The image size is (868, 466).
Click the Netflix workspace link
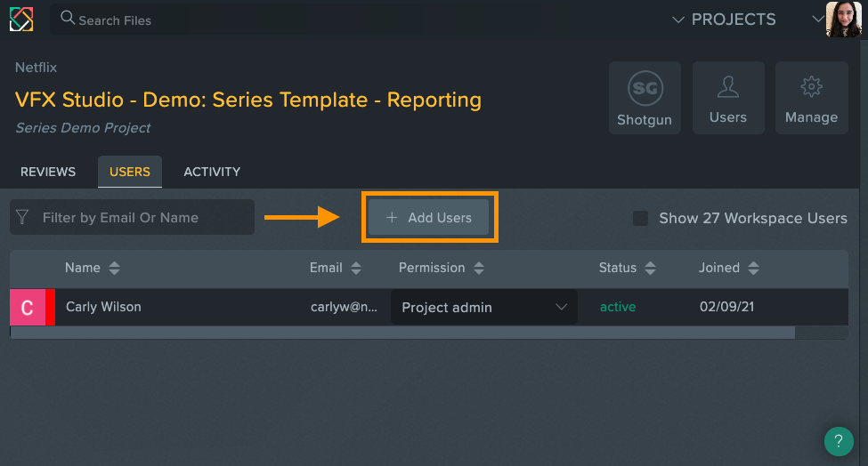(36, 68)
